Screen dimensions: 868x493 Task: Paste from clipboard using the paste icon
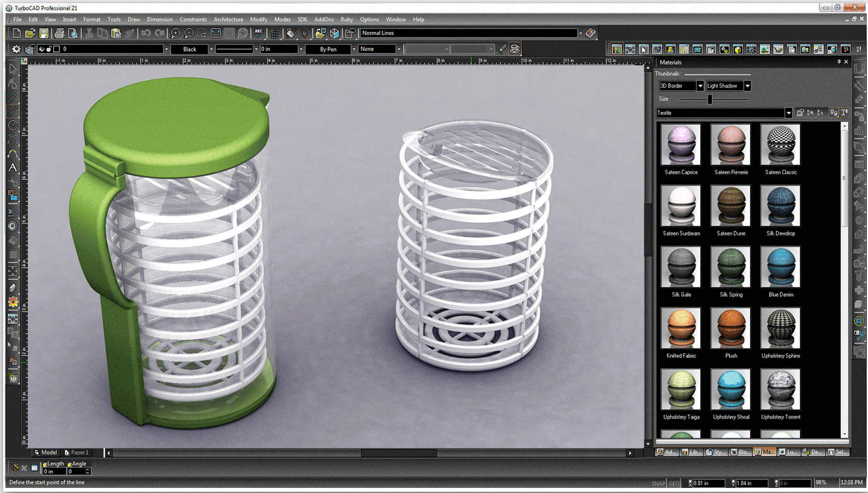(x=116, y=33)
